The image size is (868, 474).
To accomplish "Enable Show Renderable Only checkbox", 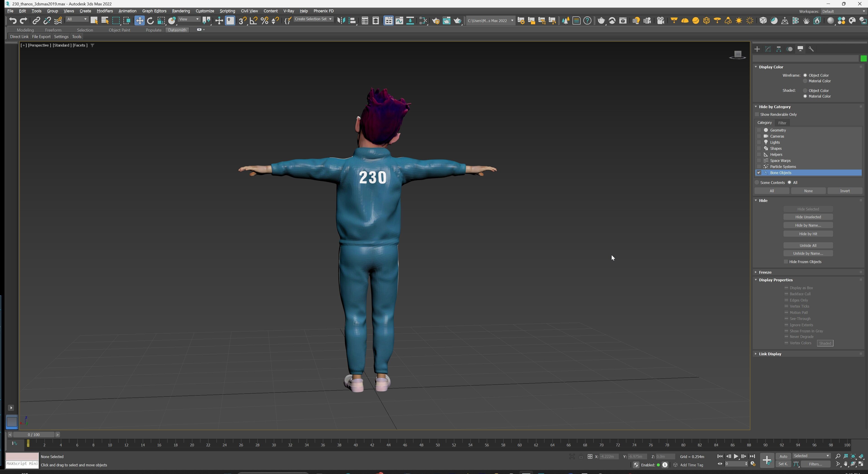I will point(757,114).
